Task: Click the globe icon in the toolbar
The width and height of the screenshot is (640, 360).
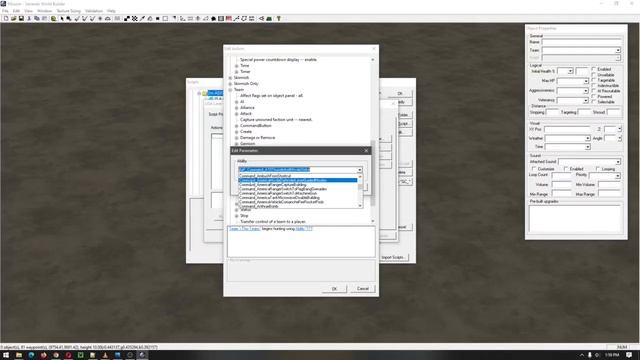Action: (53, 18)
